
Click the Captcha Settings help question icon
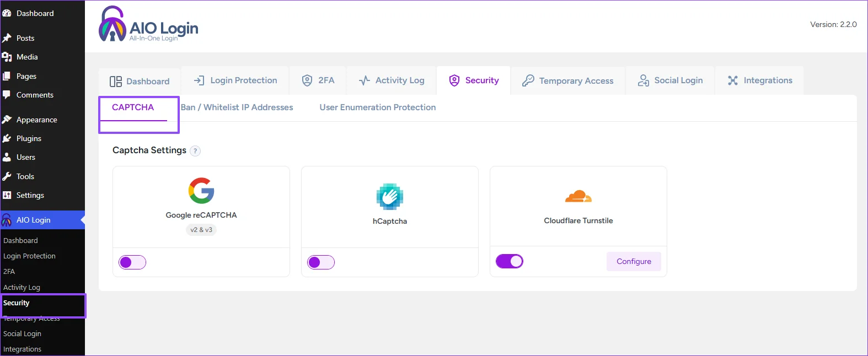[x=195, y=151]
